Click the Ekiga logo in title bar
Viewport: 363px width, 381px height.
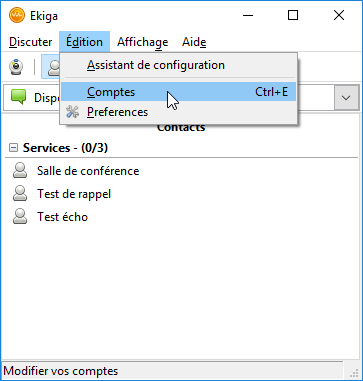pos(17,15)
